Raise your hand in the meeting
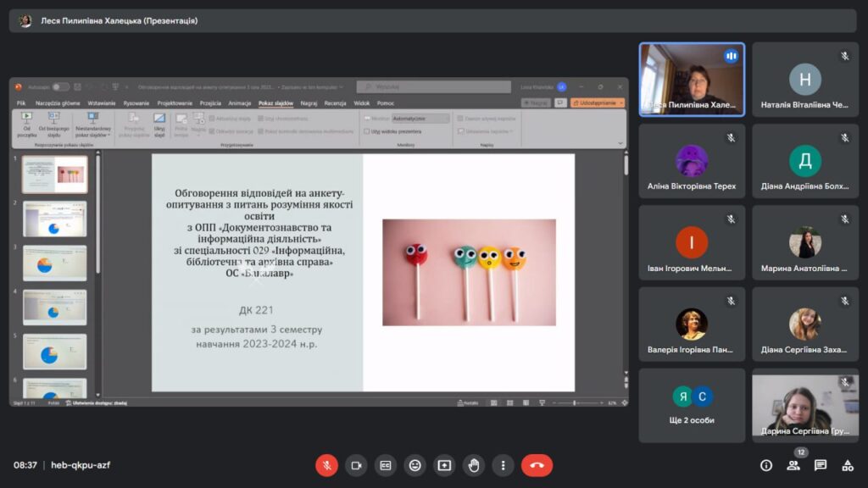The width and height of the screenshot is (868, 488). coord(474,465)
